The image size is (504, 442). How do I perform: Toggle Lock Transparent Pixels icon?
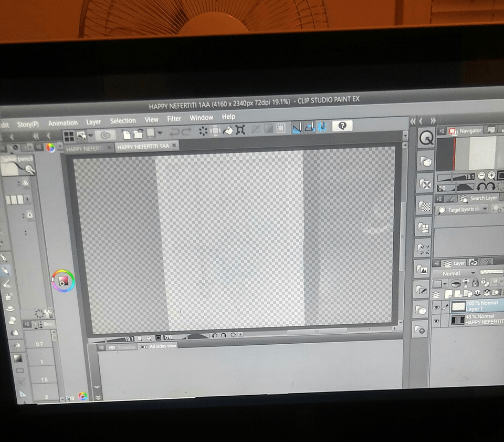(x=485, y=282)
